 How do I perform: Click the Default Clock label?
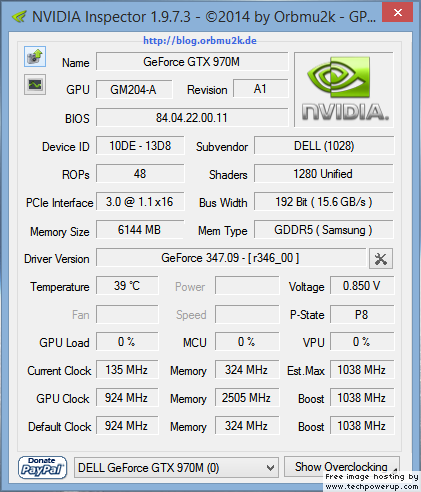coord(60,427)
